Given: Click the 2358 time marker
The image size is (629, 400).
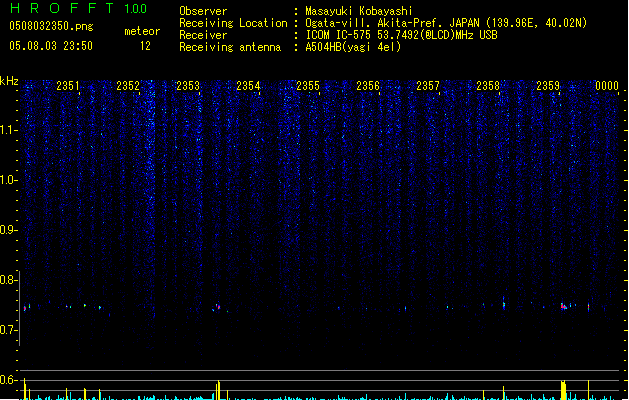Looking at the screenshot, I should (x=488, y=86).
